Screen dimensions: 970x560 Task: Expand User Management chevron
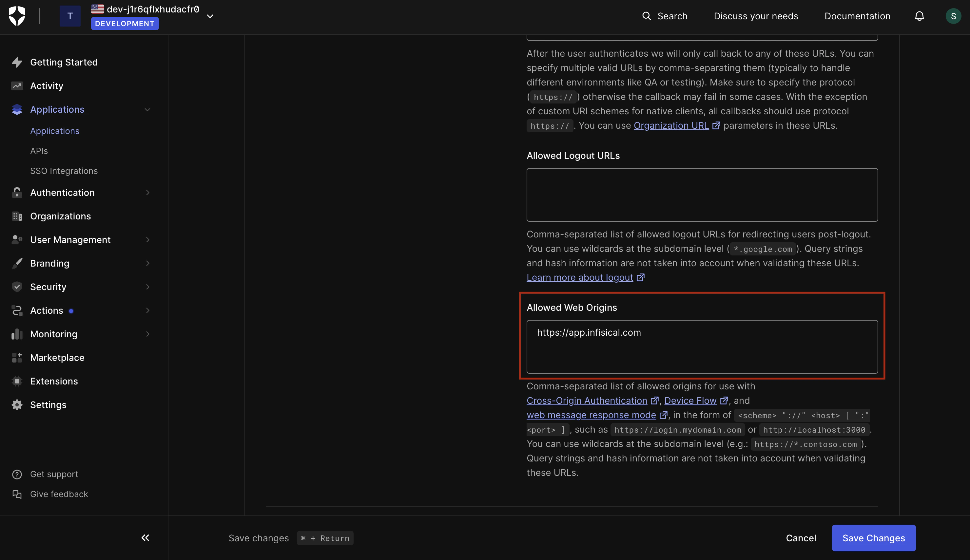(147, 240)
